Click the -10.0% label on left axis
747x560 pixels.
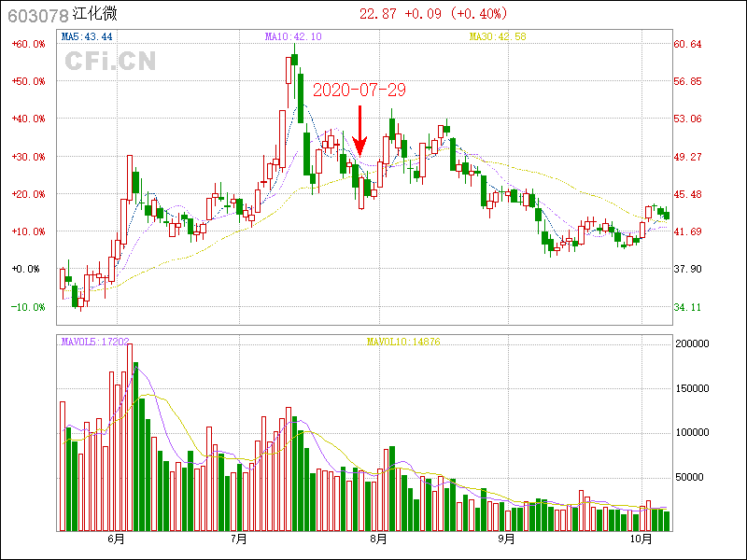click(x=29, y=307)
